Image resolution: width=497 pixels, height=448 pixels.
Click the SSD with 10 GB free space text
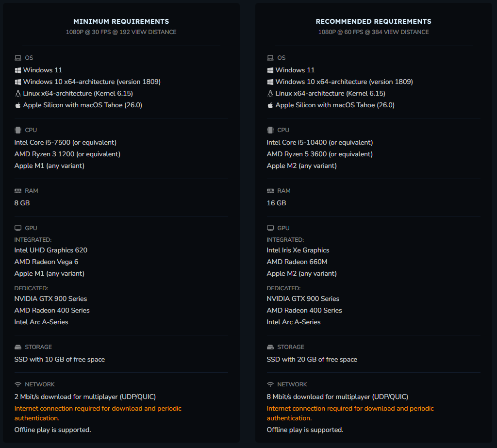[60, 359]
